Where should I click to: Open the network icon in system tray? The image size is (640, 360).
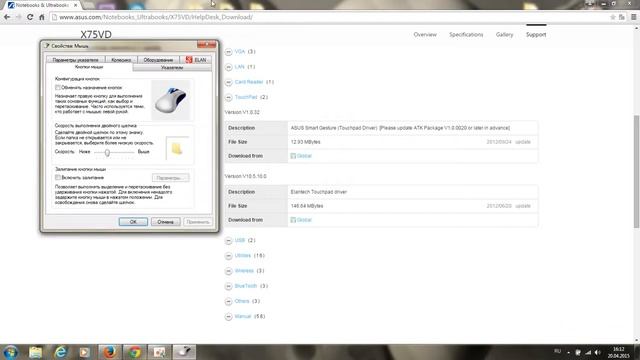(x=588, y=352)
